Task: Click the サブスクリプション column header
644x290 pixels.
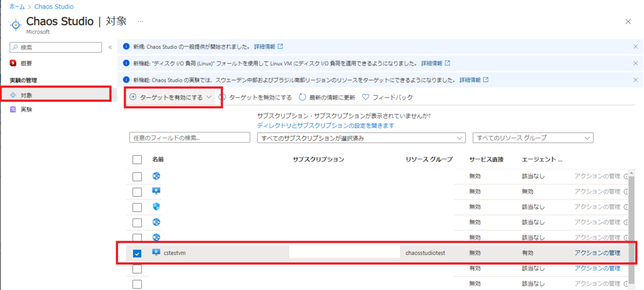Action: 318,160
